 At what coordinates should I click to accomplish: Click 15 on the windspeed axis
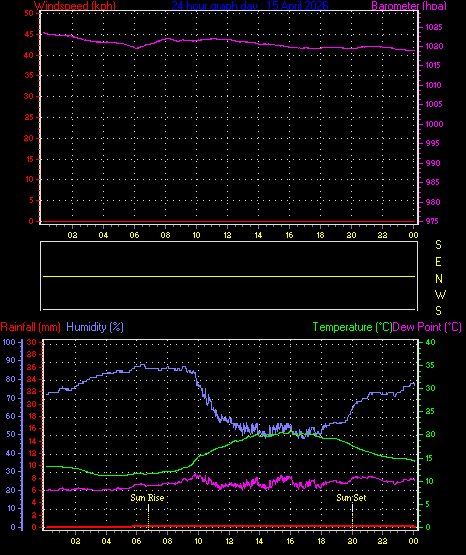tap(29, 159)
